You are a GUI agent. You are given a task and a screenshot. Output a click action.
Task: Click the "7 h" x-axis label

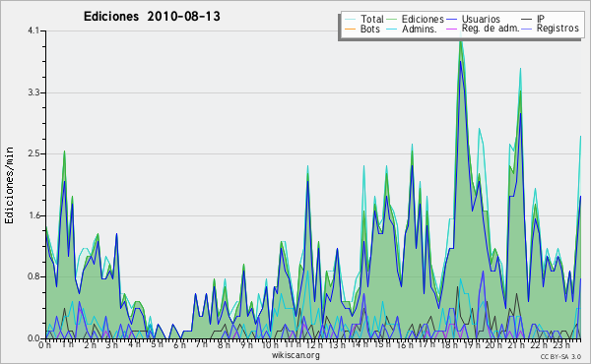pyautogui.click(x=202, y=344)
